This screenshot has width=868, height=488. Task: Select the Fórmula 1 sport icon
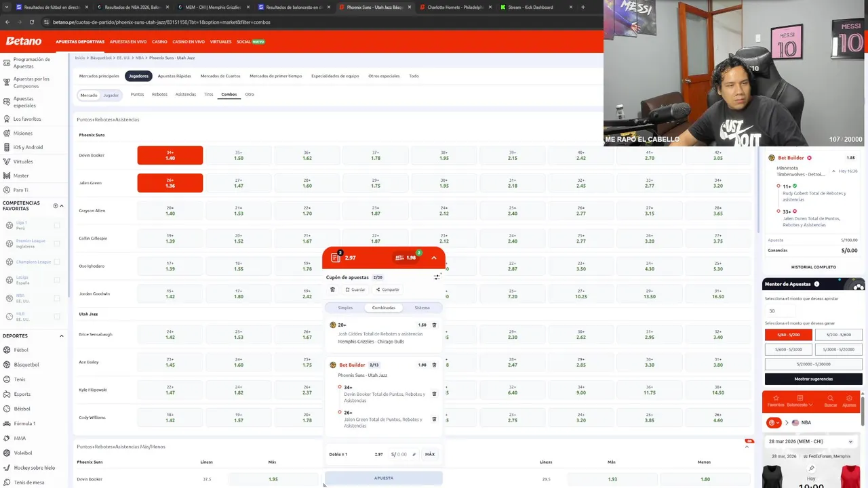[x=7, y=424]
